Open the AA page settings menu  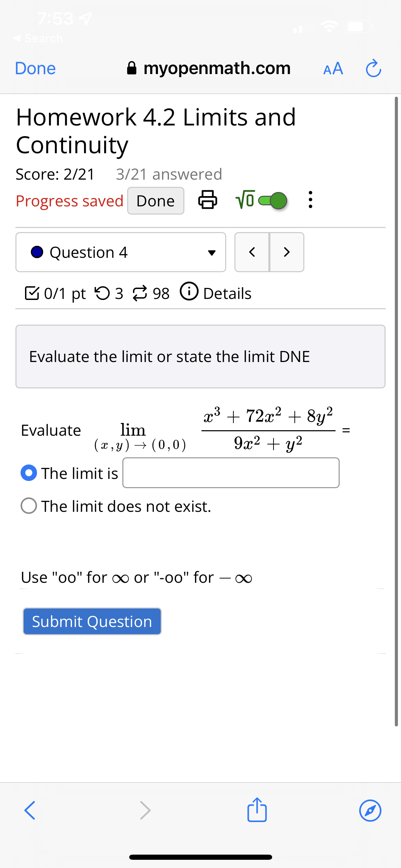(332, 68)
